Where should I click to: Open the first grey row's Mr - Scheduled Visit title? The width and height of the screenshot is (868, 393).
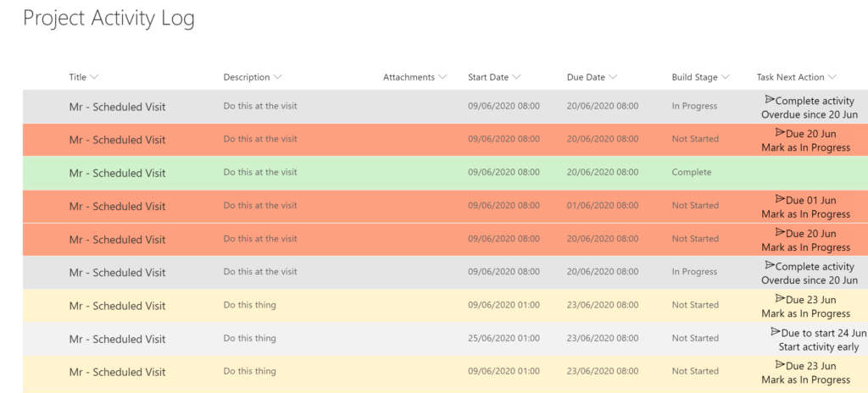click(117, 107)
